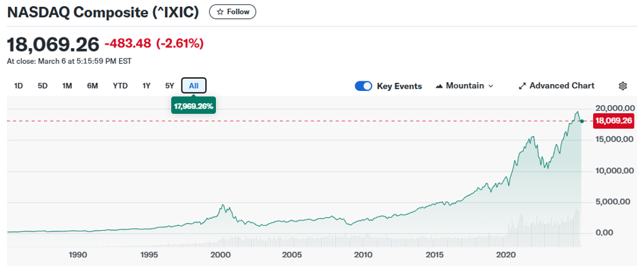Click the green 17,969.26% return badge
The height and width of the screenshot is (266, 644).
pos(194,107)
